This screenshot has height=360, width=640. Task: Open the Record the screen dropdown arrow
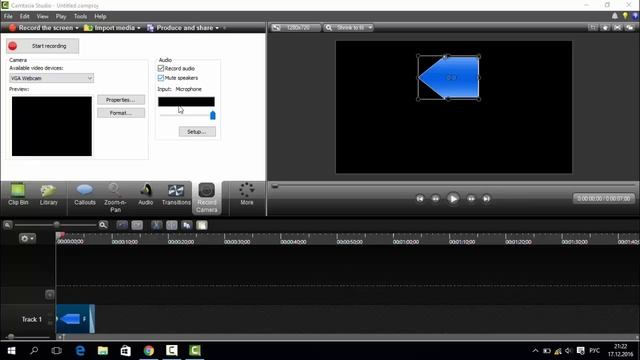pos(77,28)
